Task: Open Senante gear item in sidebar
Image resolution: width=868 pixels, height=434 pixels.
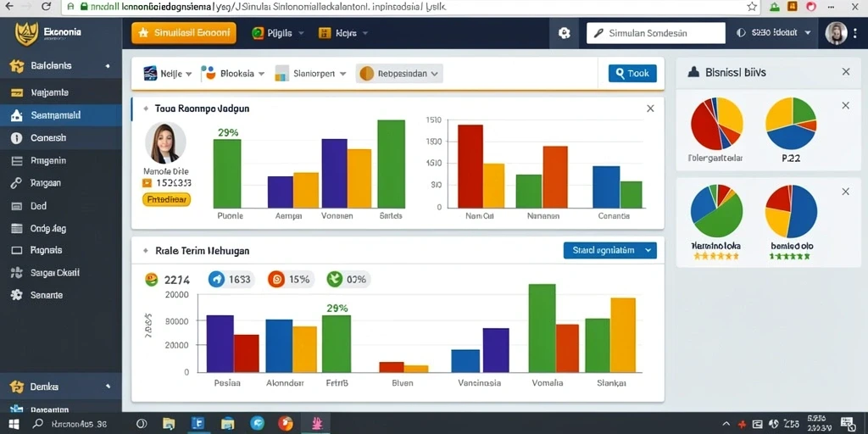Action: [x=17, y=295]
